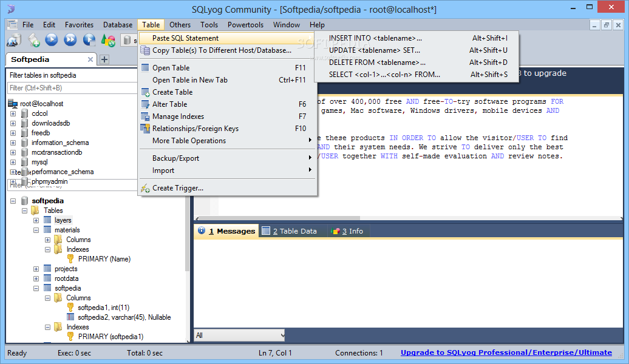Choose INSERT INTO <tablename> statement
The width and height of the screenshot is (629, 364).
416,38
